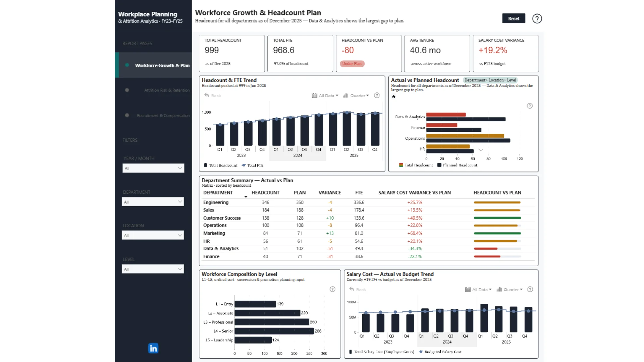644x362 pixels.
Task: Click the L4 – Senior bar in composition chart
Action: (x=274, y=331)
